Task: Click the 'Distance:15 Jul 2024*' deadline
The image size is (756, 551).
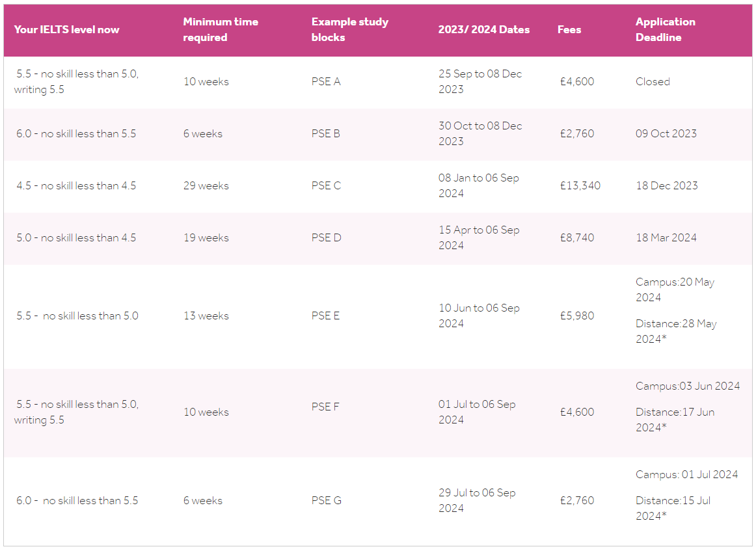Action: click(x=673, y=508)
